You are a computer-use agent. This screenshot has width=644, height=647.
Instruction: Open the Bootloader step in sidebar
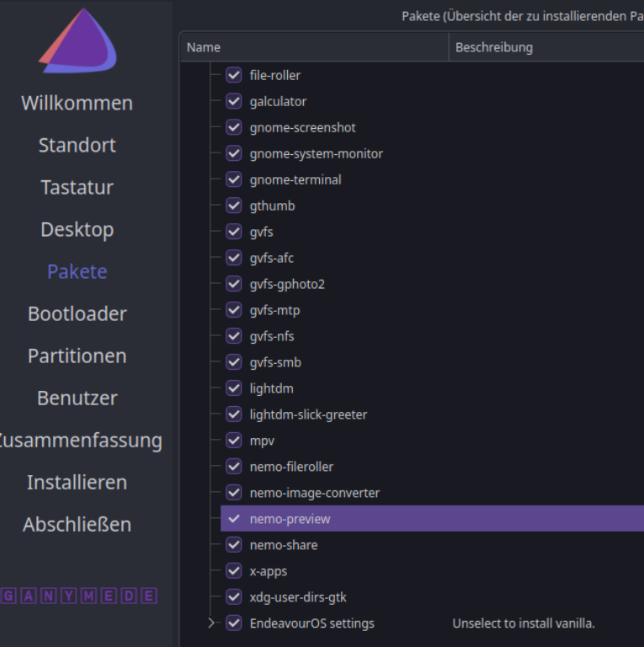click(77, 313)
